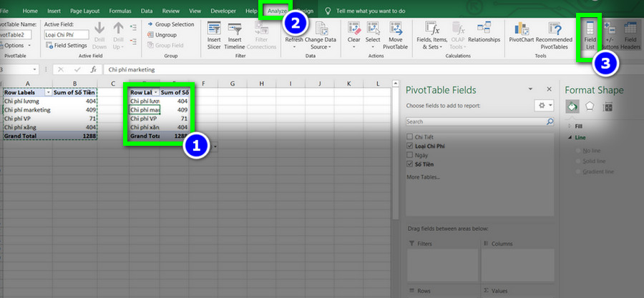Check the Chi Tiết field checkbox
This screenshot has height=298, width=644.
(x=409, y=137)
